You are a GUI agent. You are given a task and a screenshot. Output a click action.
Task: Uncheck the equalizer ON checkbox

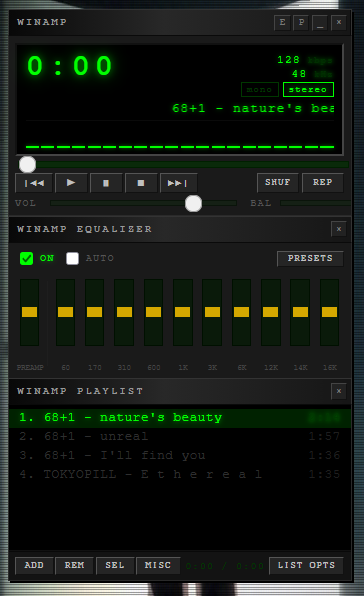(27, 258)
